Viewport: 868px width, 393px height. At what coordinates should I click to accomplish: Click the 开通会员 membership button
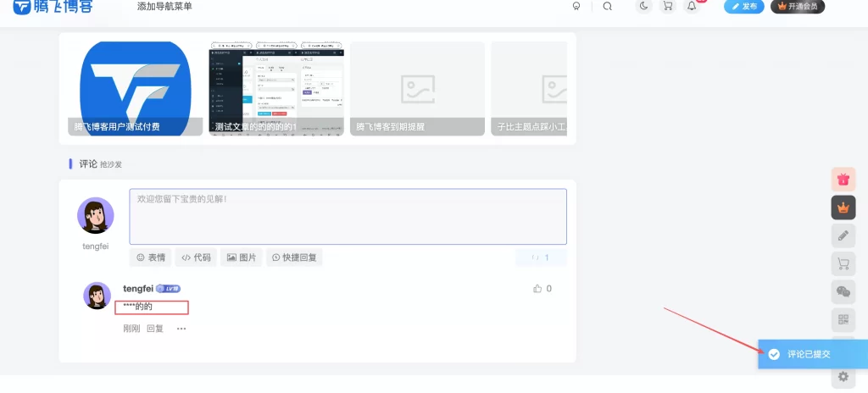click(x=797, y=6)
